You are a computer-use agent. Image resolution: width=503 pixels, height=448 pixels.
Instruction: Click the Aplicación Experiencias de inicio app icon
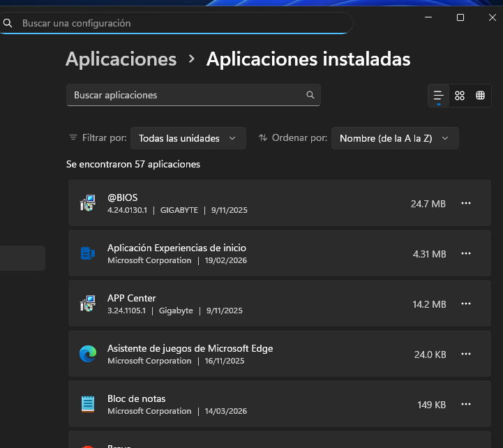[88, 253]
